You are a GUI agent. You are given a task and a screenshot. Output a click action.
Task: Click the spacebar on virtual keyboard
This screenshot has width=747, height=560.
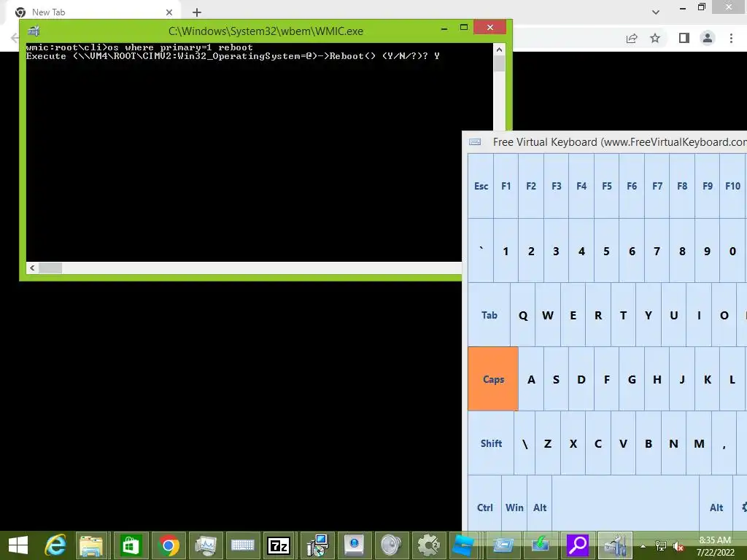(626, 503)
